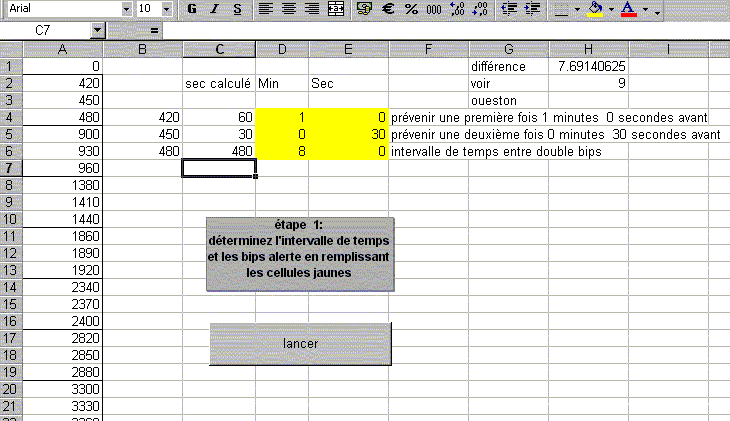
Task: Click the Decrease Decimal icon
Action: tap(480, 8)
